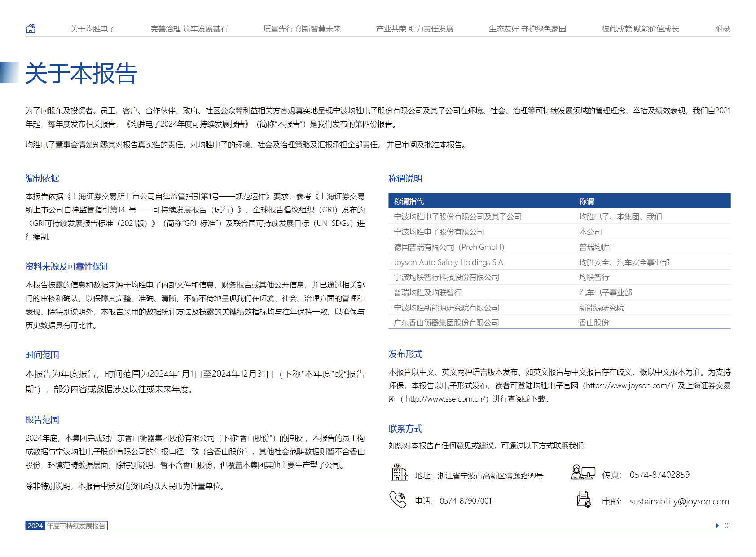
Task: Select the 广东香山衡器集团股份有限公司 cell
Action: (447, 323)
